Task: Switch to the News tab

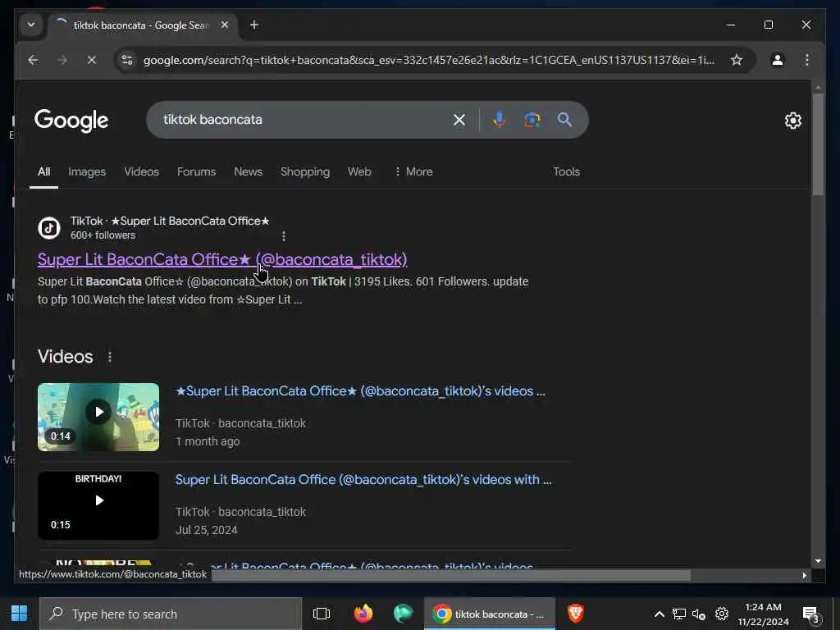Action: coord(248,171)
